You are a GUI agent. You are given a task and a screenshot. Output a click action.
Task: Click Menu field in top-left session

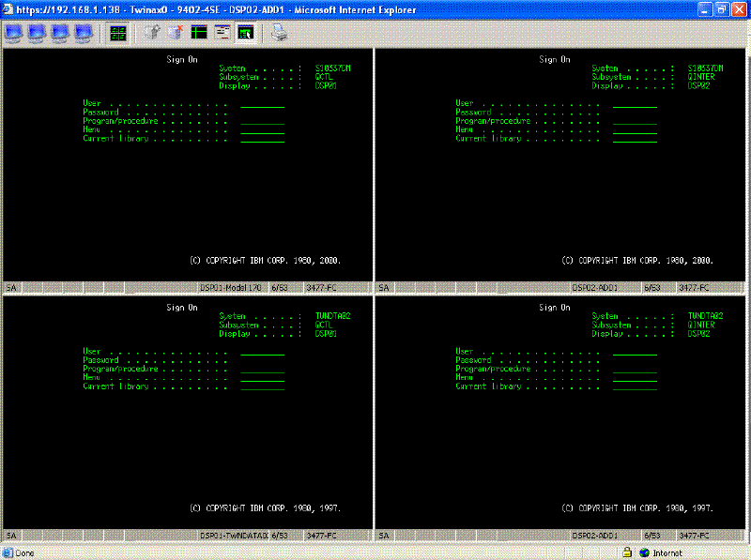(x=262, y=130)
